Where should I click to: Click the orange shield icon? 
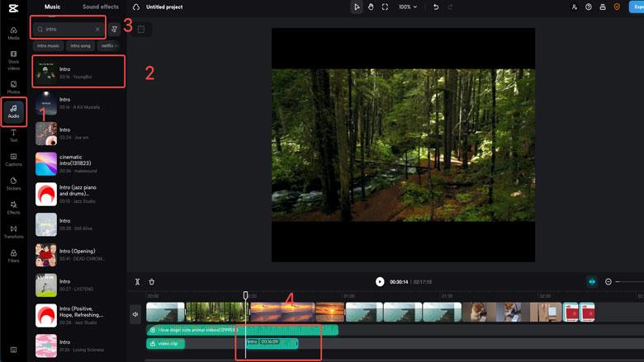click(x=617, y=7)
